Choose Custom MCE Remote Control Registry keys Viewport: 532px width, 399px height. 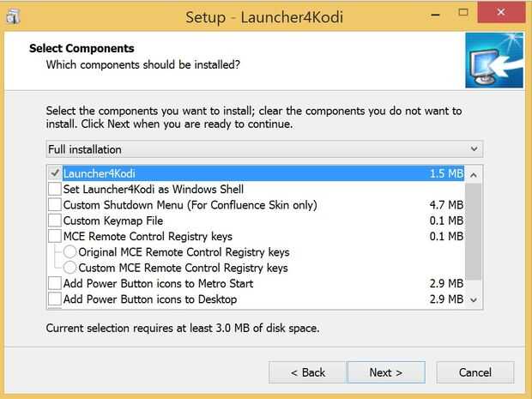[70, 268]
